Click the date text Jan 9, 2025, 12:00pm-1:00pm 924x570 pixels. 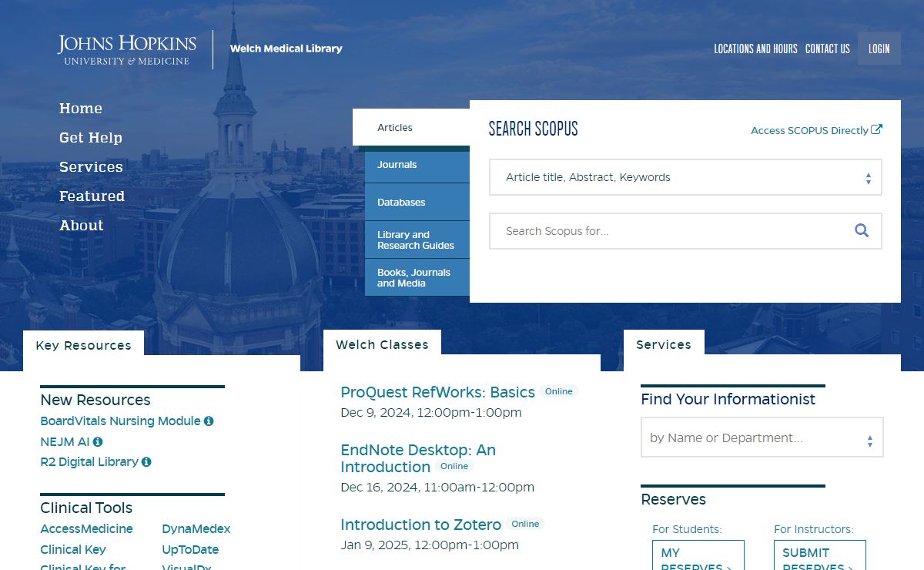pos(430,545)
